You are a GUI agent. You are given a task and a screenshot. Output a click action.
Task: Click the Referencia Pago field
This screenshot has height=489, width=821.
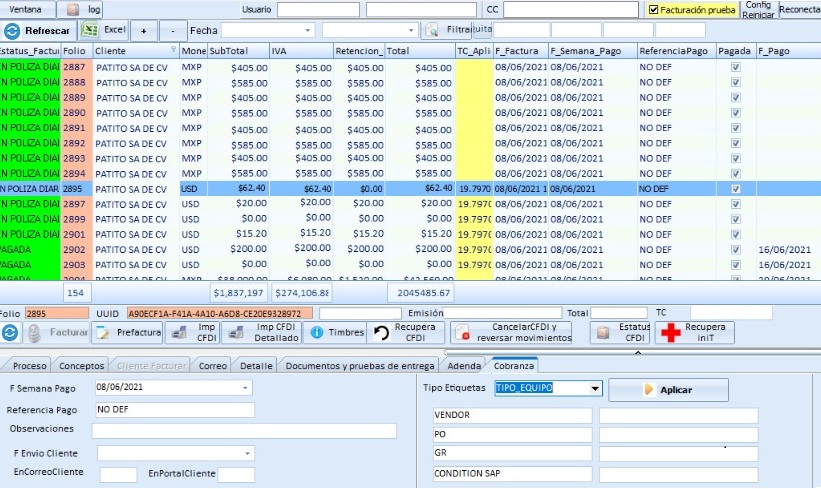pyautogui.click(x=174, y=410)
